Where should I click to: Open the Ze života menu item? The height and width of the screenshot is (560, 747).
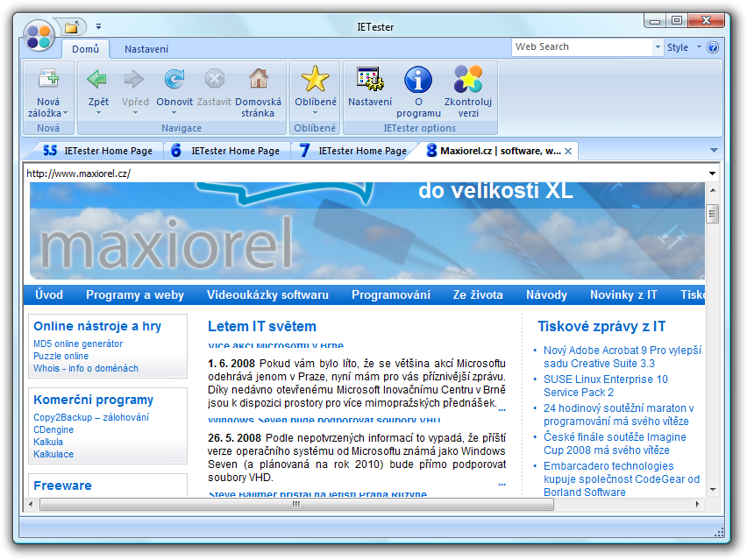pos(478,294)
